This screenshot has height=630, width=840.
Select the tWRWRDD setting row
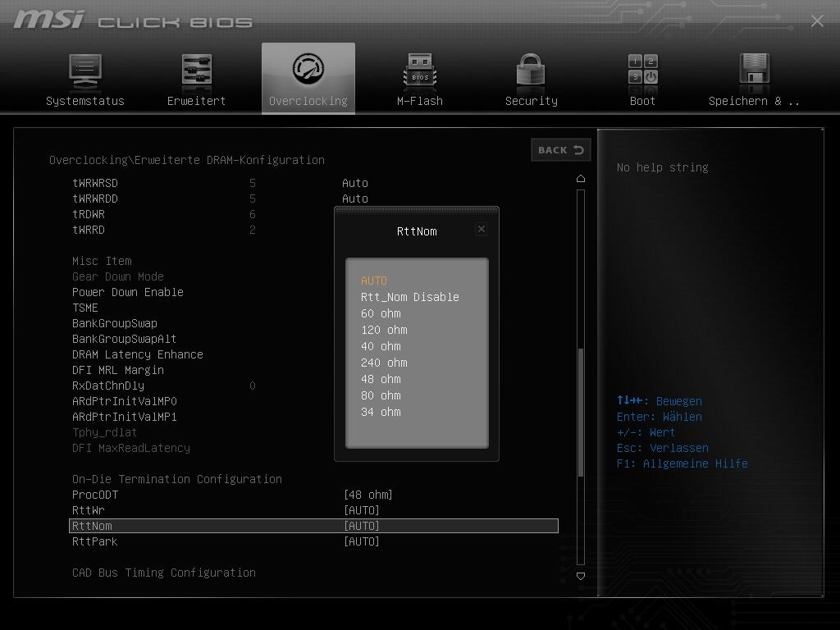95,199
